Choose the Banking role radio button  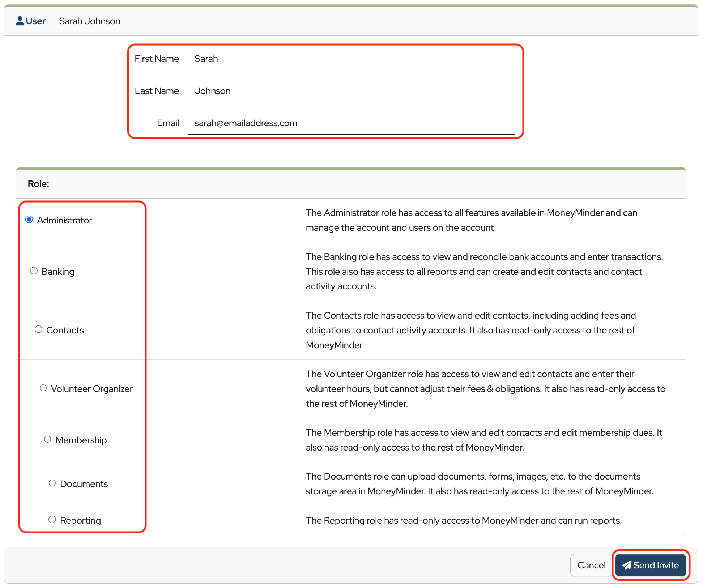(34, 271)
